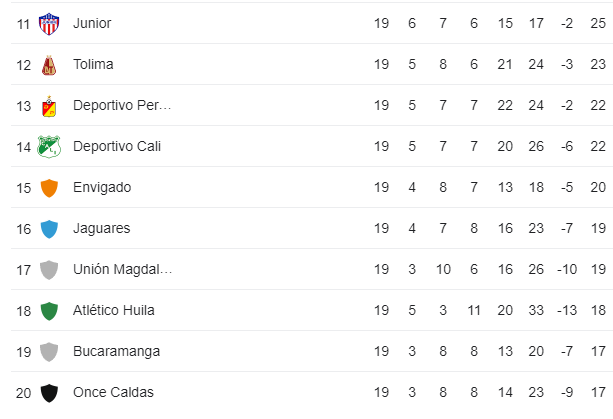Image resolution: width=613 pixels, height=419 pixels.
Task: Select Once Caldas black shield icon
Action: 49,393
